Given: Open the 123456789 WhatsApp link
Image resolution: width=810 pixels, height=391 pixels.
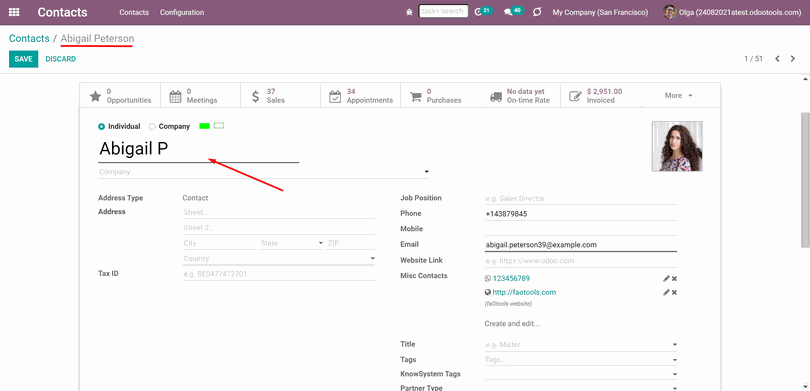Looking at the screenshot, I should coord(511,278).
